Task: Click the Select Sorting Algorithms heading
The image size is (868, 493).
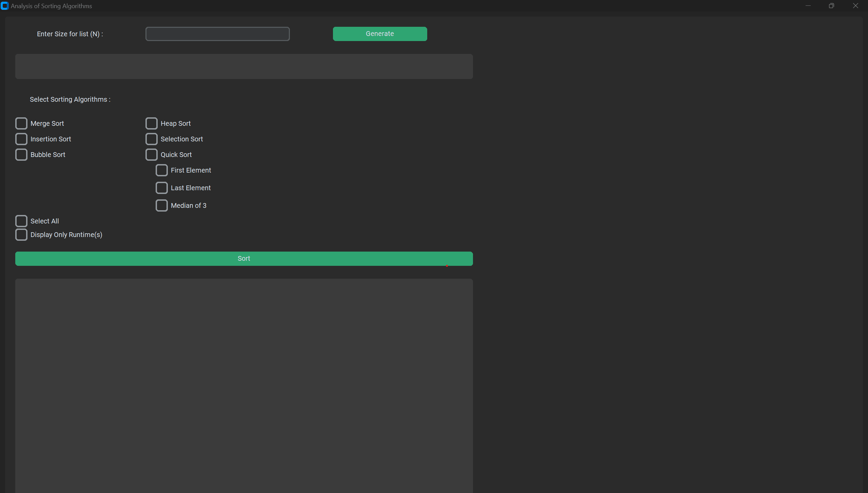Action: click(x=70, y=99)
